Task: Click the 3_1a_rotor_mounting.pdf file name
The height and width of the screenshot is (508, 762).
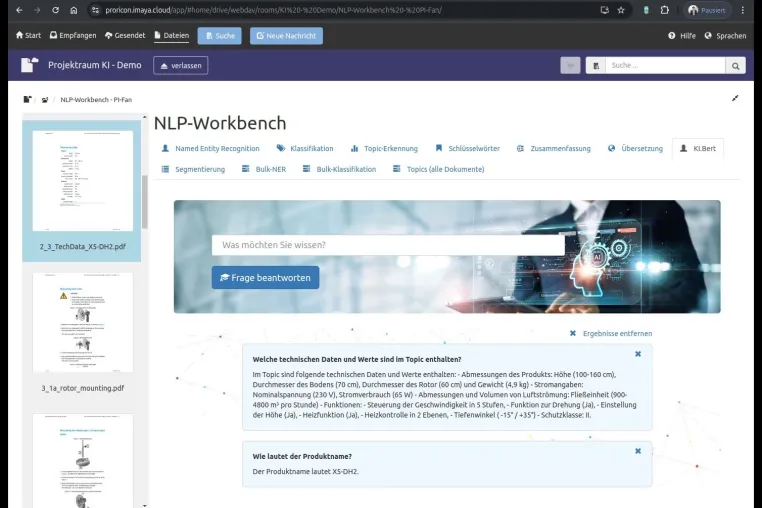Action: pos(83,388)
